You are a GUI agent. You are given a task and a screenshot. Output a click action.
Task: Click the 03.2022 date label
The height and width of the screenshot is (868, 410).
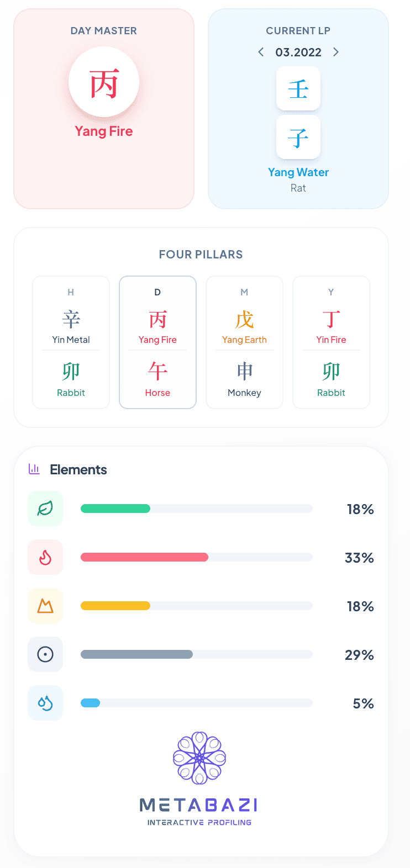(x=298, y=52)
